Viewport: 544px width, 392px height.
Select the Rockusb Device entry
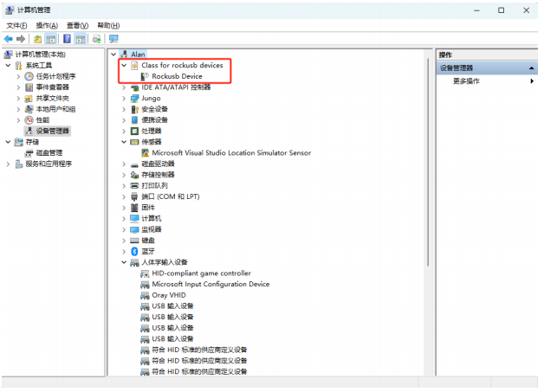pyautogui.click(x=177, y=76)
